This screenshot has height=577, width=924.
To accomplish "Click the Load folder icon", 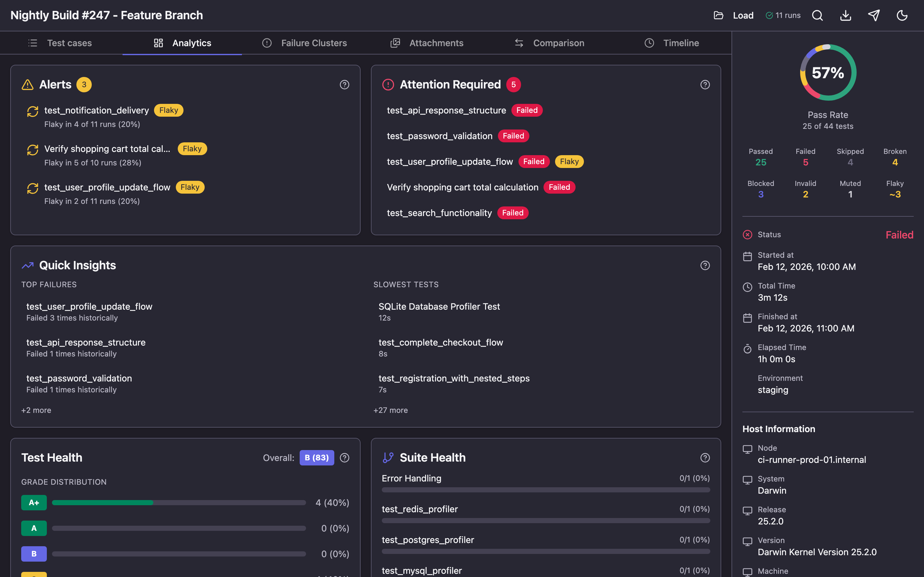I will click(719, 15).
